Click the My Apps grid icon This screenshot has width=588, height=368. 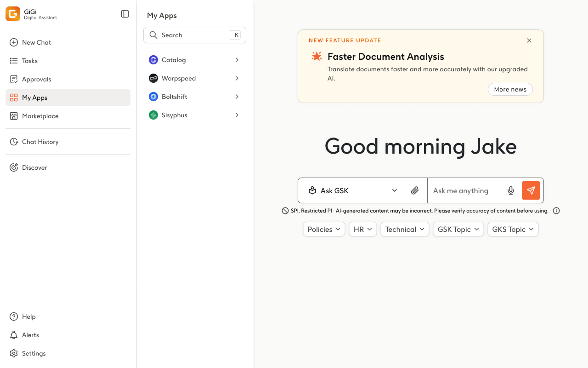(14, 98)
